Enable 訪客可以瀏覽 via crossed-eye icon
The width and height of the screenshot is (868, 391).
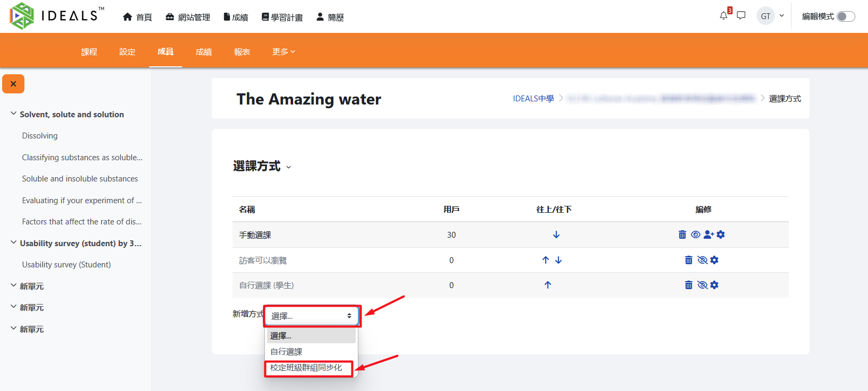(x=702, y=260)
